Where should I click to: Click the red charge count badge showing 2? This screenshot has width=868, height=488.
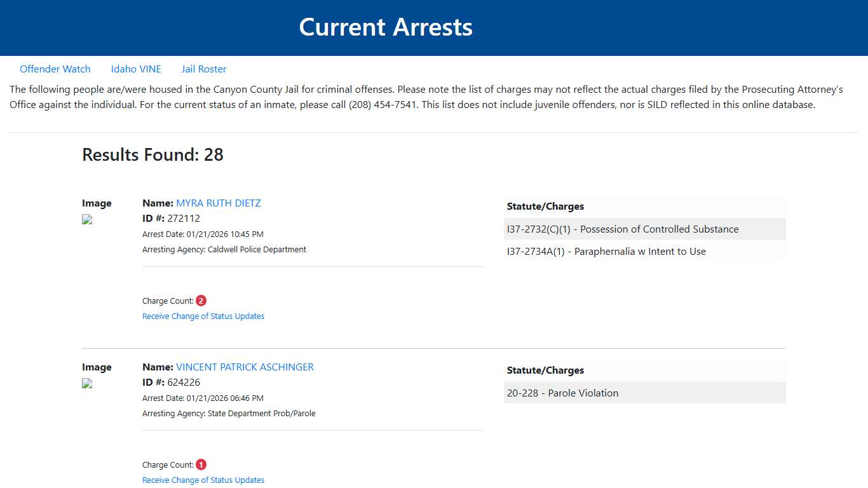201,300
